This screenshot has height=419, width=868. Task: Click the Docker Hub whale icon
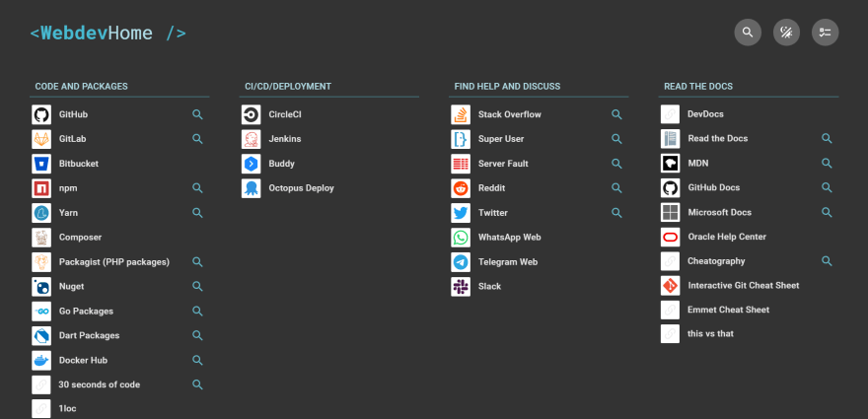(x=41, y=360)
